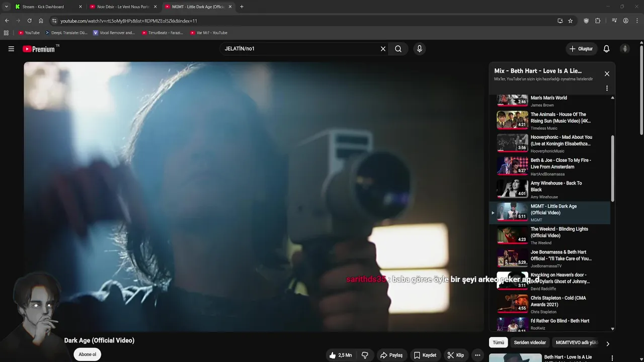Image resolution: width=644 pixels, height=362 pixels.
Task: Open the Mix playlist options menu
Action: [607, 88]
